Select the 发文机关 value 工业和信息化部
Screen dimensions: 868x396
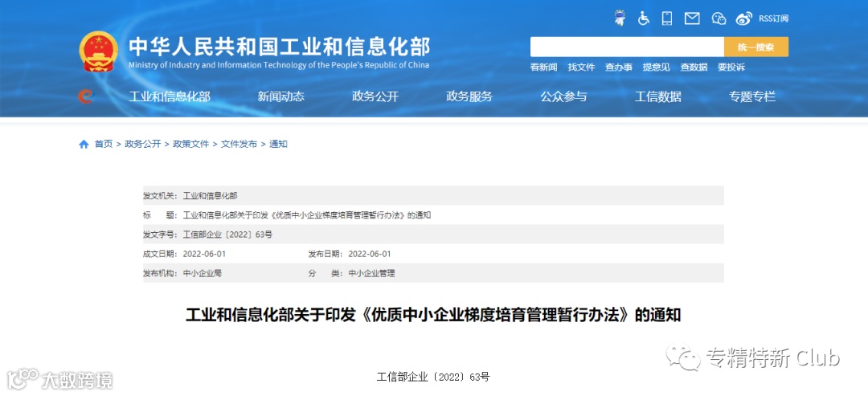point(210,196)
